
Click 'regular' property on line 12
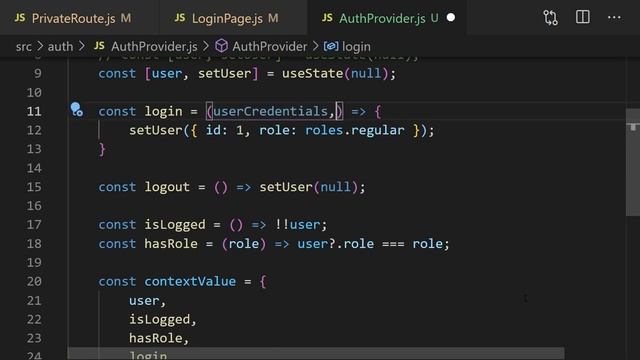(x=377, y=130)
